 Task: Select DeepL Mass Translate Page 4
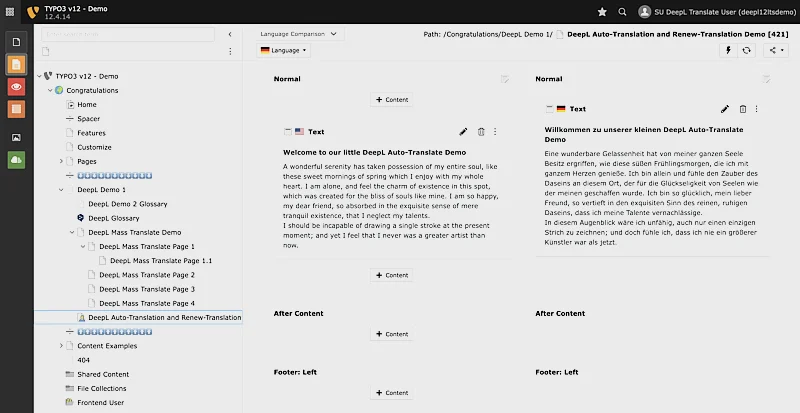tap(147, 303)
